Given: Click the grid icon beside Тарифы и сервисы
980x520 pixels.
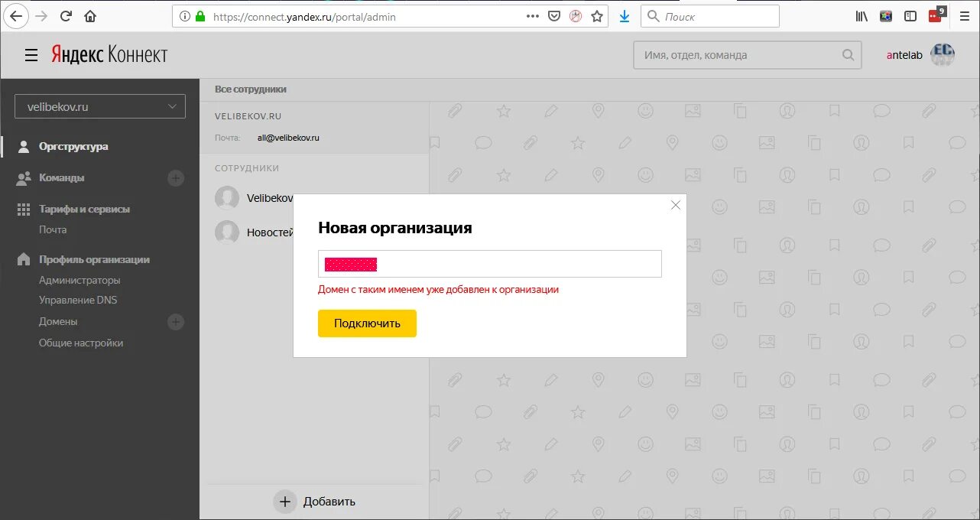Looking at the screenshot, I should [24, 209].
